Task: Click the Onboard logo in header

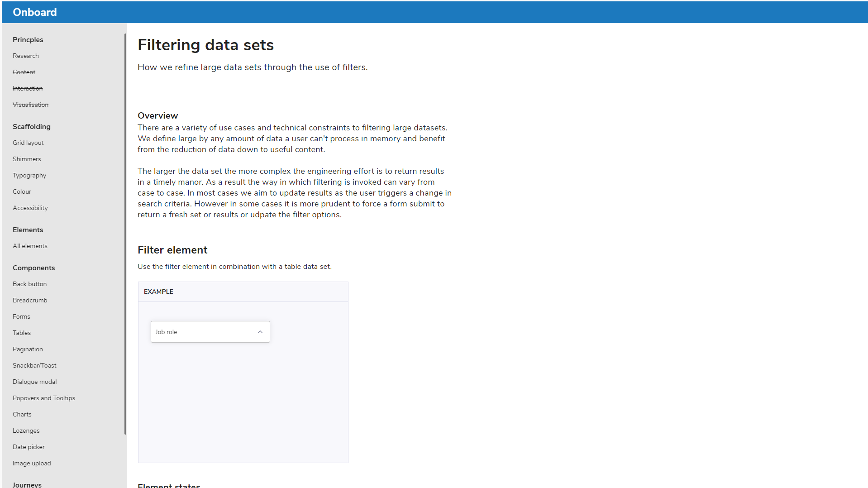Action: [35, 12]
